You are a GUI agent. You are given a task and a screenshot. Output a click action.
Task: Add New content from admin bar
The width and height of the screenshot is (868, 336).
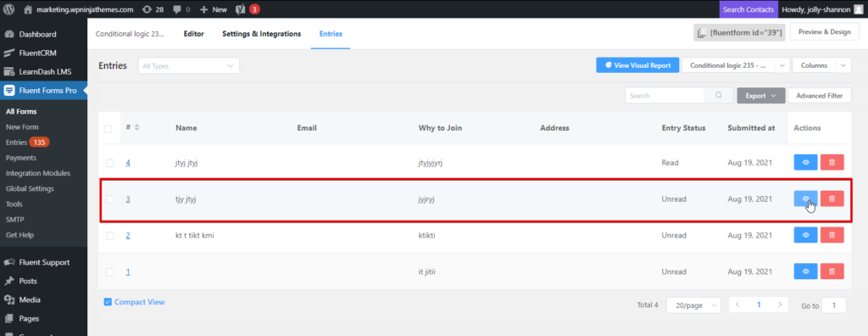point(213,9)
